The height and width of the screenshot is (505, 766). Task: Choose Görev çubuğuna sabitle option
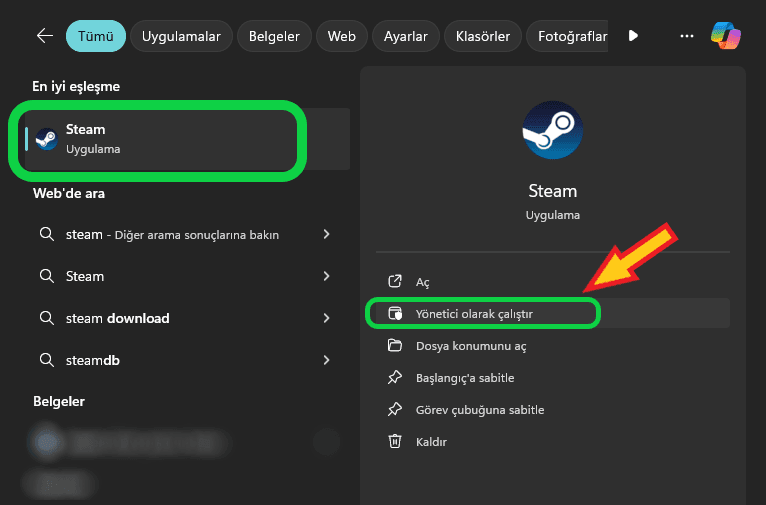(x=480, y=410)
